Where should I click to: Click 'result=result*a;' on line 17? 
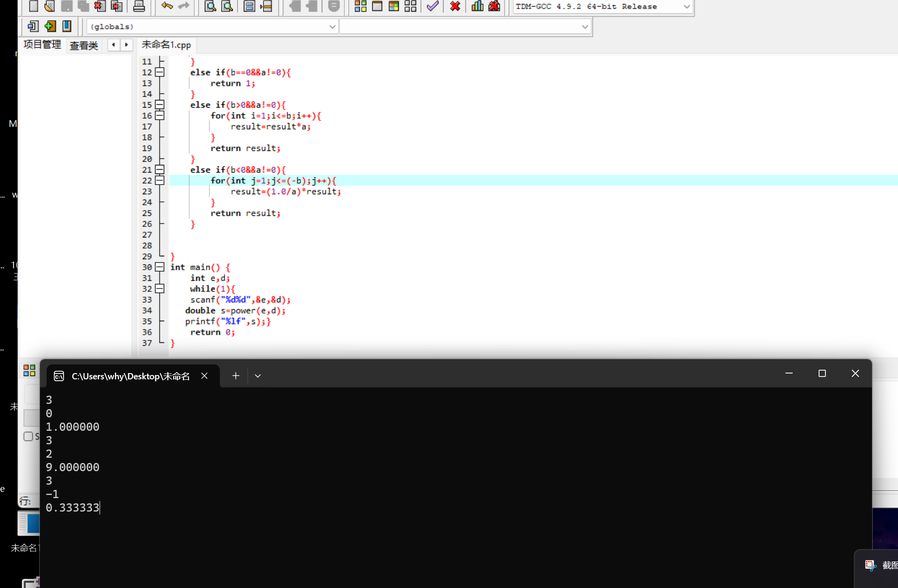point(271,126)
